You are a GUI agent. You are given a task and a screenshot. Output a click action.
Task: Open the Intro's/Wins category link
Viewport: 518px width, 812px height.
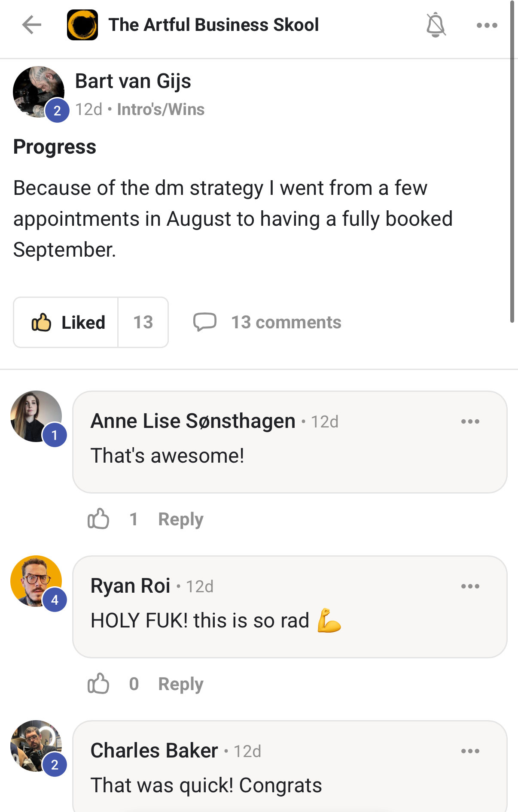pyautogui.click(x=161, y=109)
